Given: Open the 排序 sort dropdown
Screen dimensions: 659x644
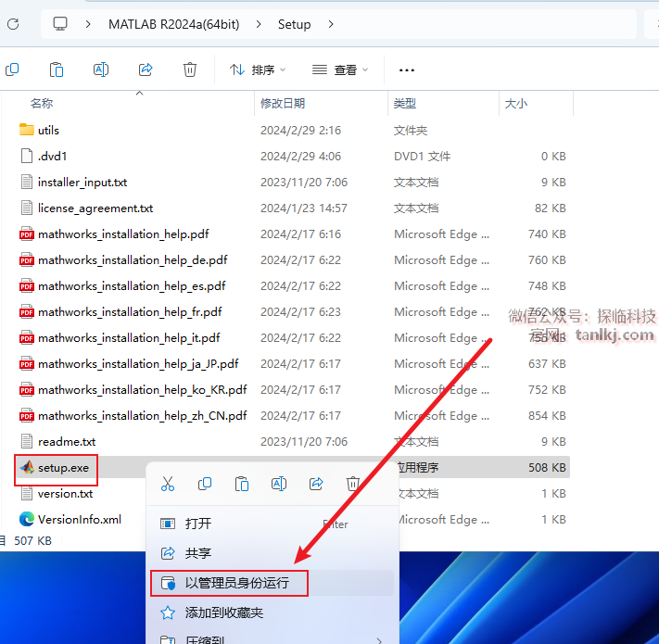Looking at the screenshot, I should pyautogui.click(x=258, y=69).
